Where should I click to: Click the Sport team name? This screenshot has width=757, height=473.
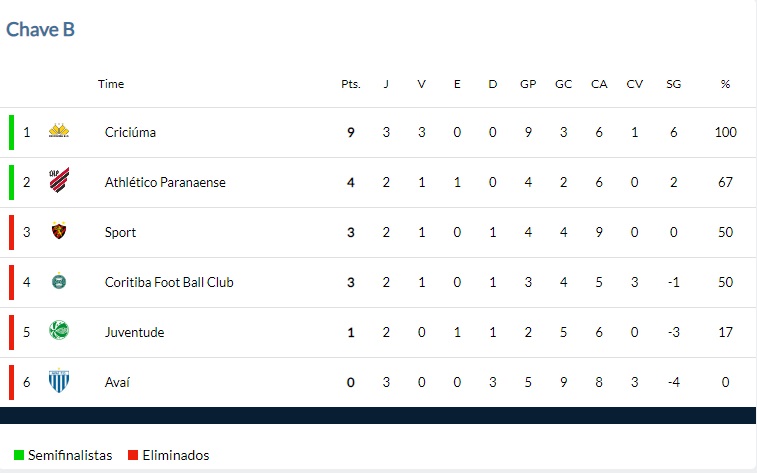pos(120,233)
